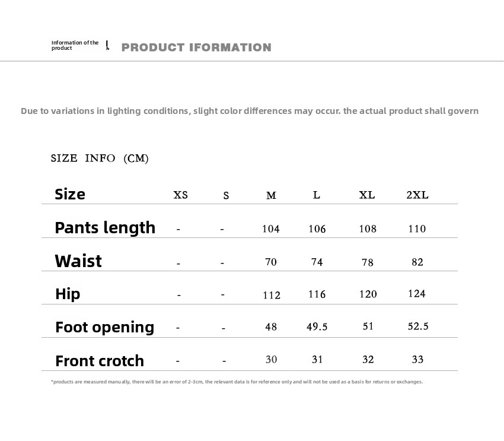504x441 pixels.
Task: Click the Pants length row label
Action: click(x=105, y=227)
